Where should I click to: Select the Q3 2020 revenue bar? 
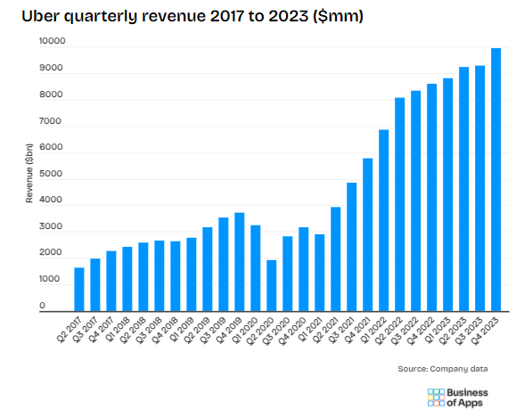pyautogui.click(x=288, y=274)
